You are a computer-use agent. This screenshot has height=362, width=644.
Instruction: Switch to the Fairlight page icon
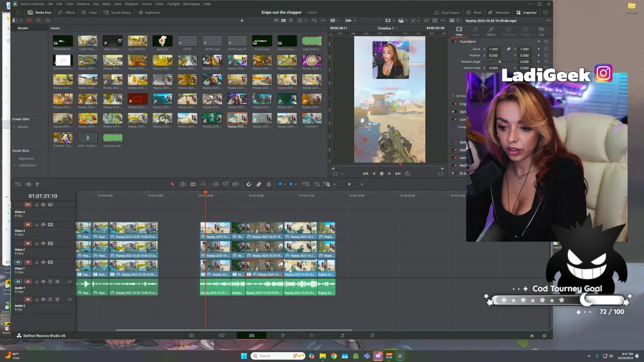click(342, 335)
